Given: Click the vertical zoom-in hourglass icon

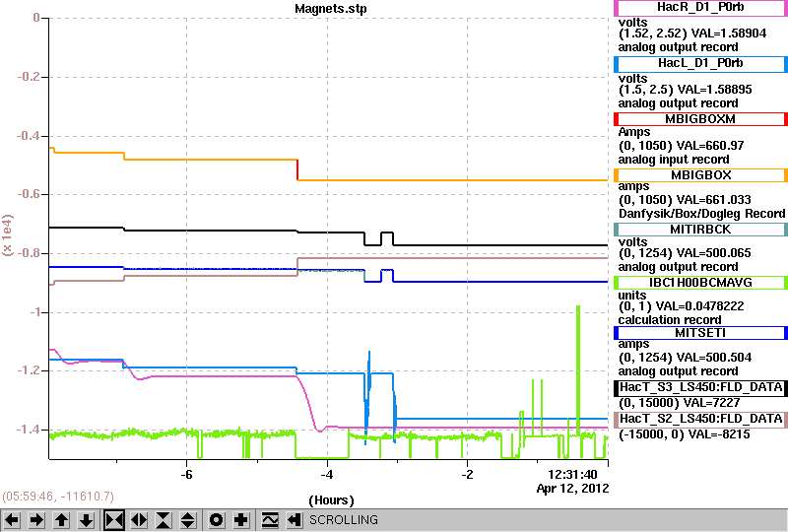Looking at the screenshot, I should pyautogui.click(x=164, y=520).
